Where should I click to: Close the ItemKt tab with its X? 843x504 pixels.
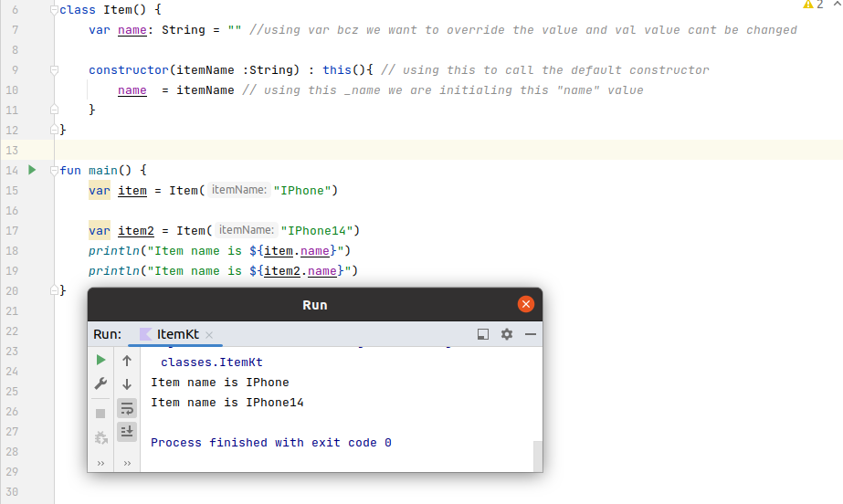tap(209, 335)
